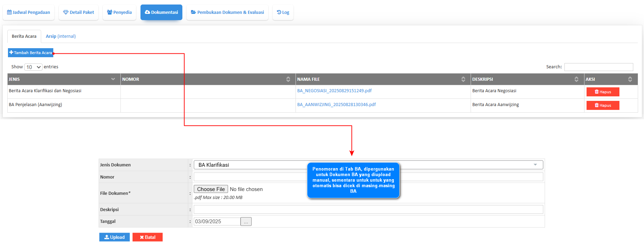The width and height of the screenshot is (644, 243).
Task: Open BA_NEGOSIASI_20250829151249.pdf file link
Action: [334, 91]
